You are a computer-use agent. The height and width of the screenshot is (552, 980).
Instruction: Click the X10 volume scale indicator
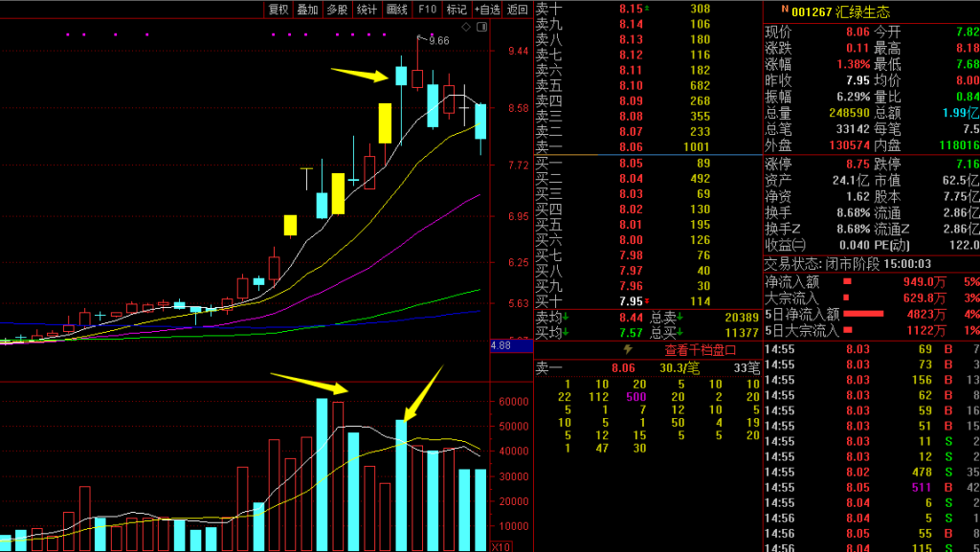tap(501, 546)
